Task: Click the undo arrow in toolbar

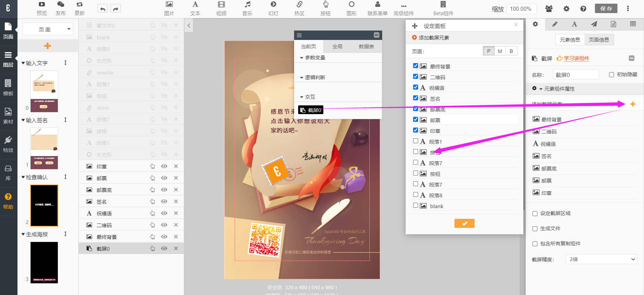Action: tap(103, 9)
